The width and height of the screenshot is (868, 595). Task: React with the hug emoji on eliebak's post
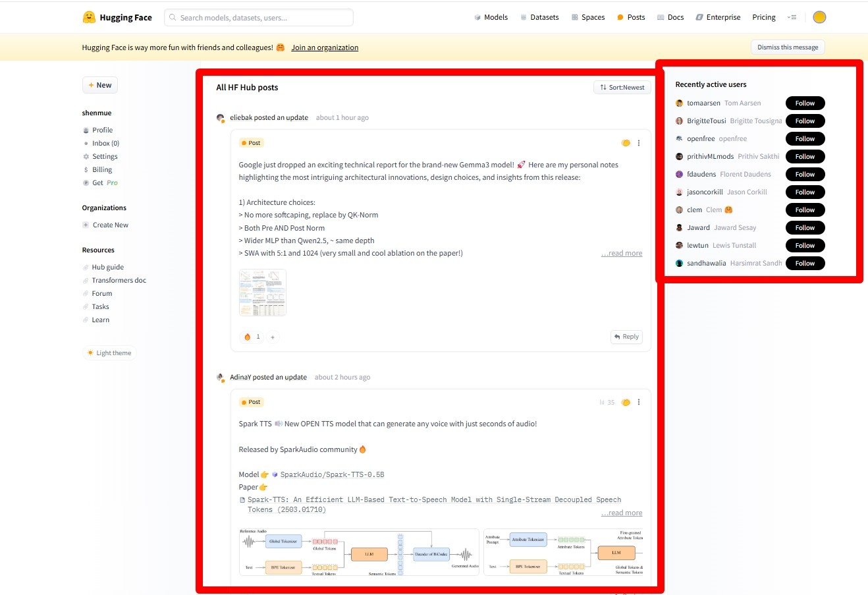(x=626, y=143)
